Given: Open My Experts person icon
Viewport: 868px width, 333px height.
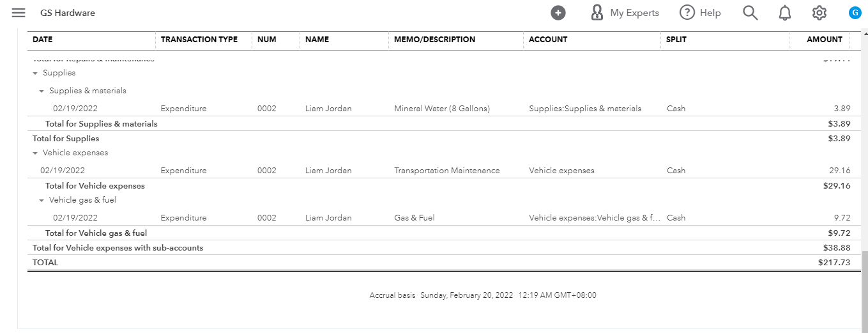Looking at the screenshot, I should tap(597, 13).
